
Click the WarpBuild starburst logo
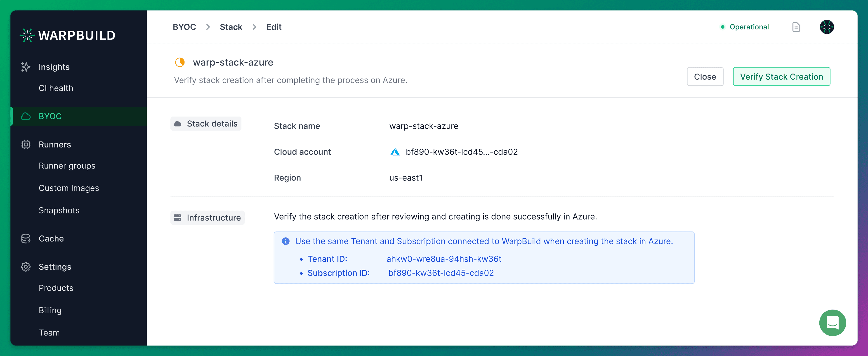[27, 35]
